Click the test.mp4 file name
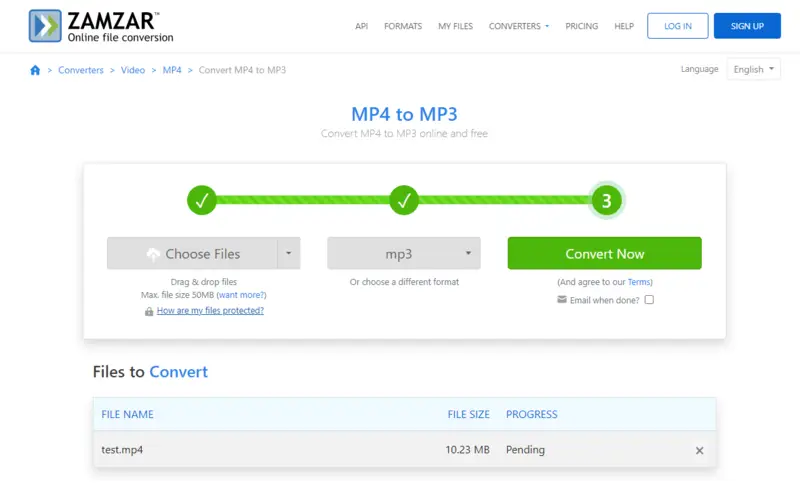Image resolution: width=800 pixels, height=492 pixels. pos(122,450)
